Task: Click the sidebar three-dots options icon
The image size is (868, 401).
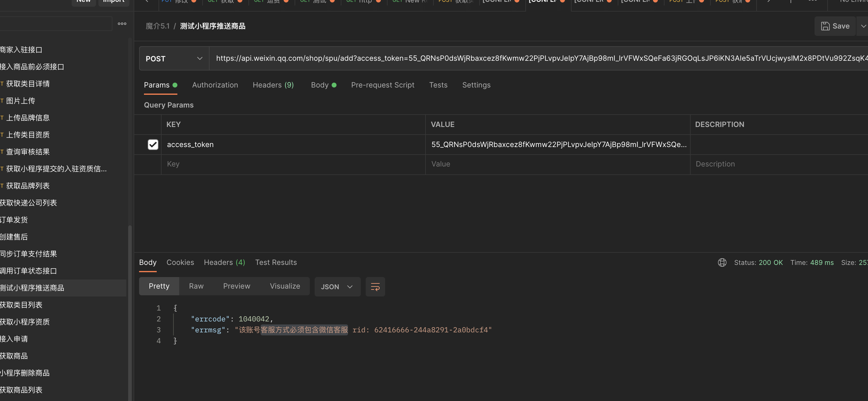Action: 122,24
